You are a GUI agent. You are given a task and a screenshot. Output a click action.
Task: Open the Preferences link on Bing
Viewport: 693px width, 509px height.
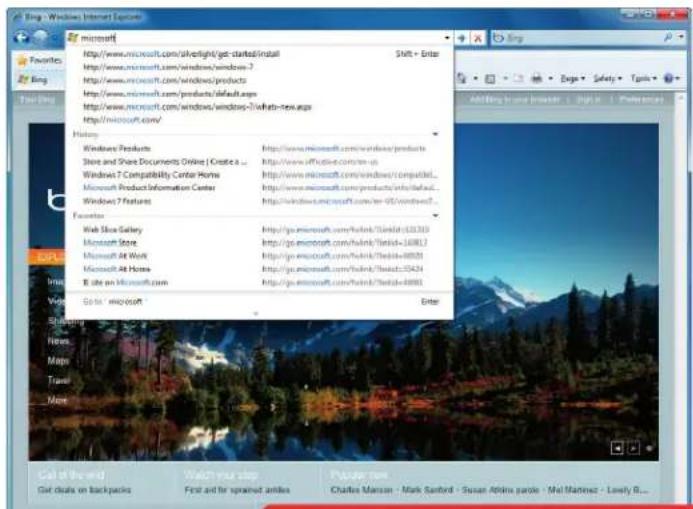pyautogui.click(x=642, y=100)
